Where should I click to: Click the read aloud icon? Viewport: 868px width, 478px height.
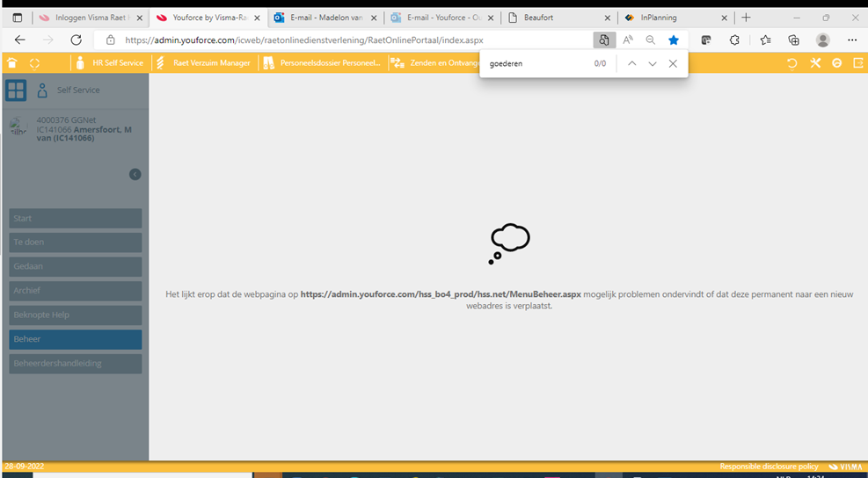[628, 40]
